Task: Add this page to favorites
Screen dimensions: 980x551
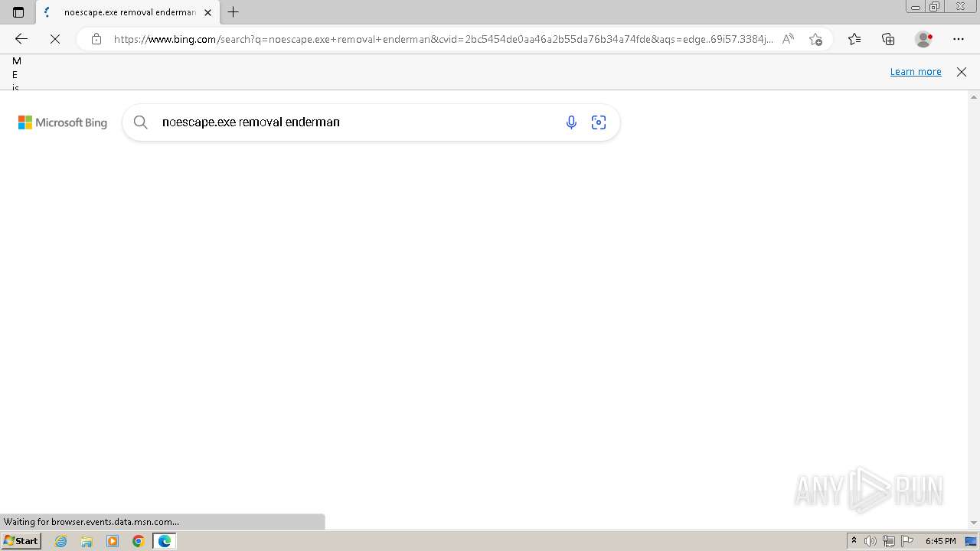Action: pos(815,39)
